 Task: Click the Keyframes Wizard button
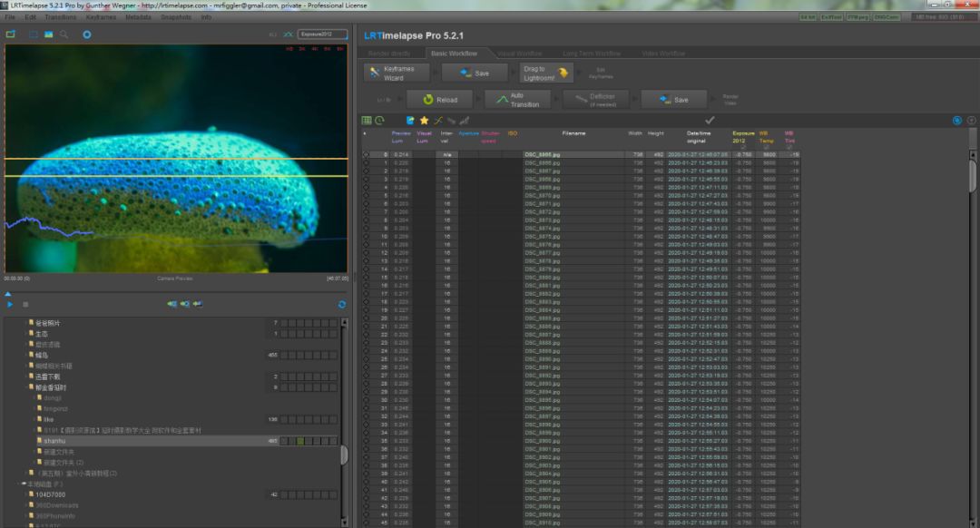(x=397, y=73)
